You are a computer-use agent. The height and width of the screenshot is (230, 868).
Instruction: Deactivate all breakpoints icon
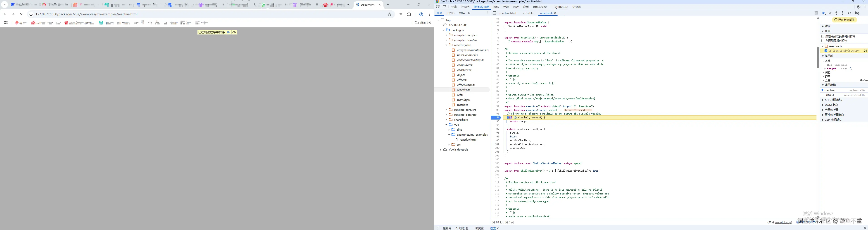tap(857, 13)
